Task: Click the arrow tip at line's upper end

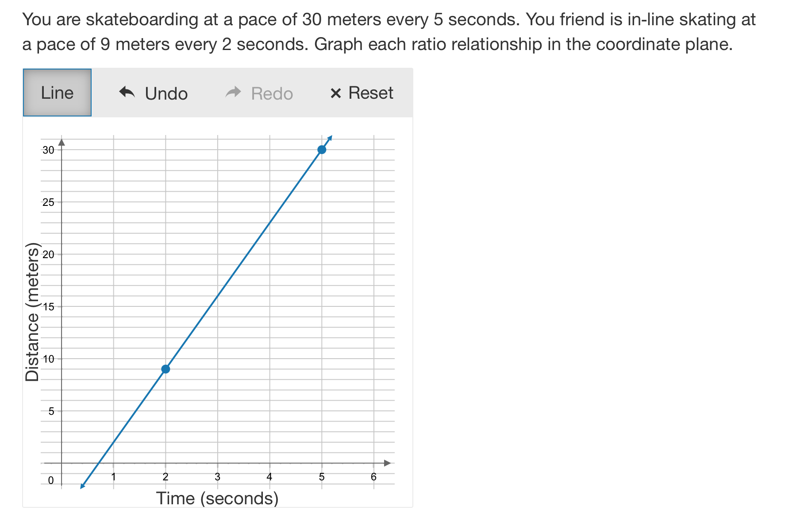Action: pos(330,137)
